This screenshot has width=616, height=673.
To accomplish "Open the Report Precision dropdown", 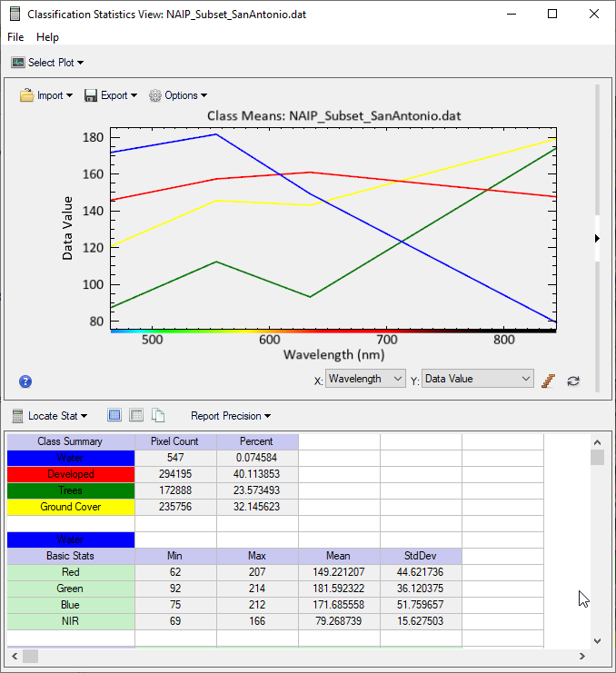I will 231,416.
